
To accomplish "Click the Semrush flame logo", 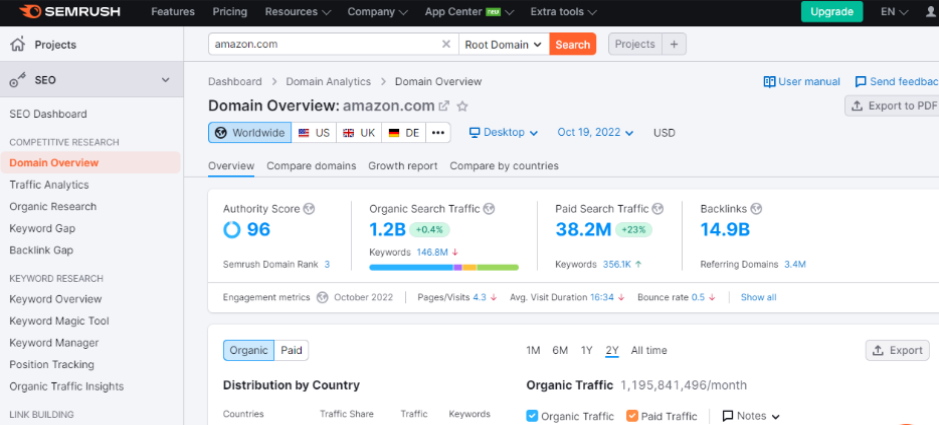I will 29,11.
